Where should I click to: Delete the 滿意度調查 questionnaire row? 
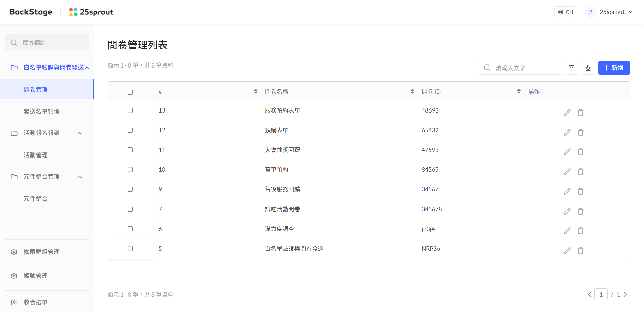[x=580, y=231]
